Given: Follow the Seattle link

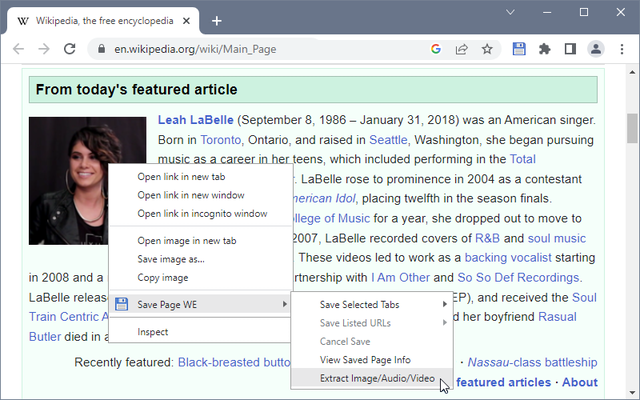Looking at the screenshot, I should (x=388, y=140).
